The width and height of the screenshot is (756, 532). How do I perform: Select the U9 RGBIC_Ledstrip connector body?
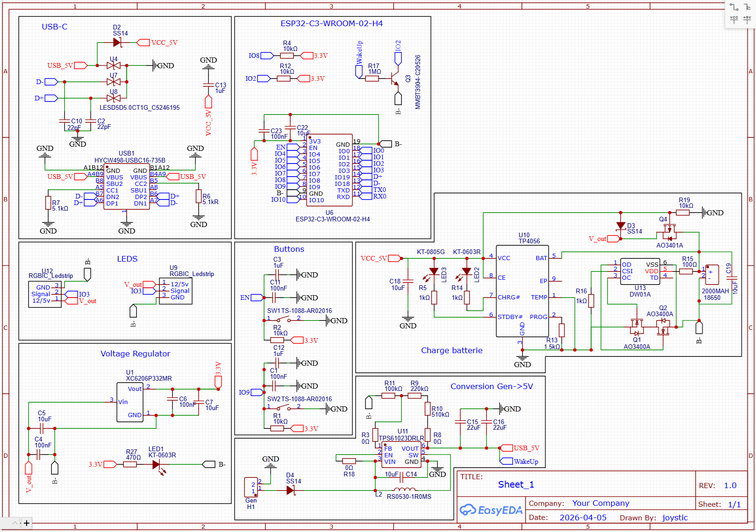point(176,291)
